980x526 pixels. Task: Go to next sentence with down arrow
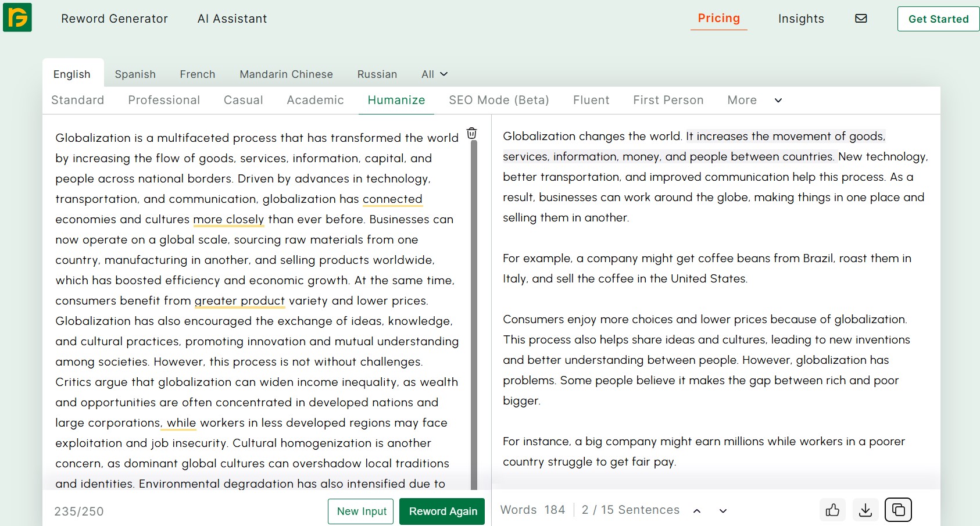pos(723,511)
